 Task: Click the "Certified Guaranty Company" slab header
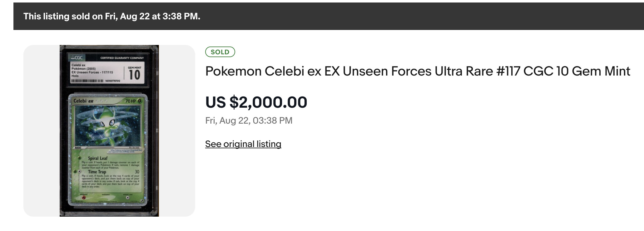122,58
